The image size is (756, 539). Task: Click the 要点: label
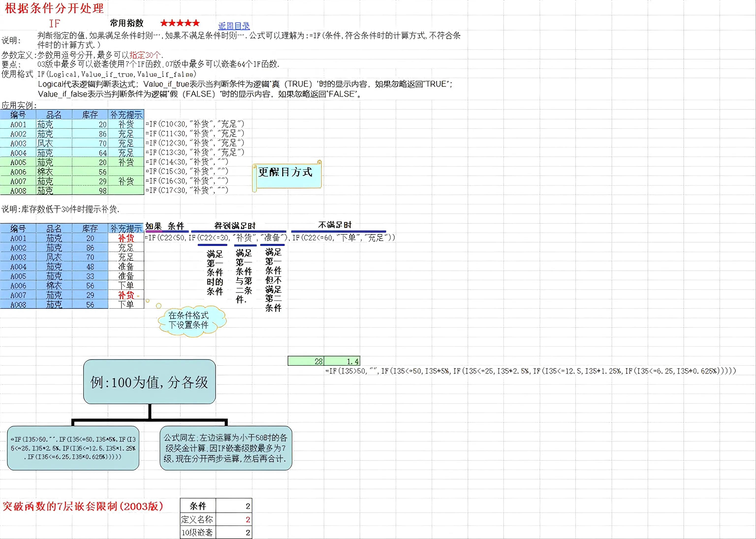[x=11, y=64]
